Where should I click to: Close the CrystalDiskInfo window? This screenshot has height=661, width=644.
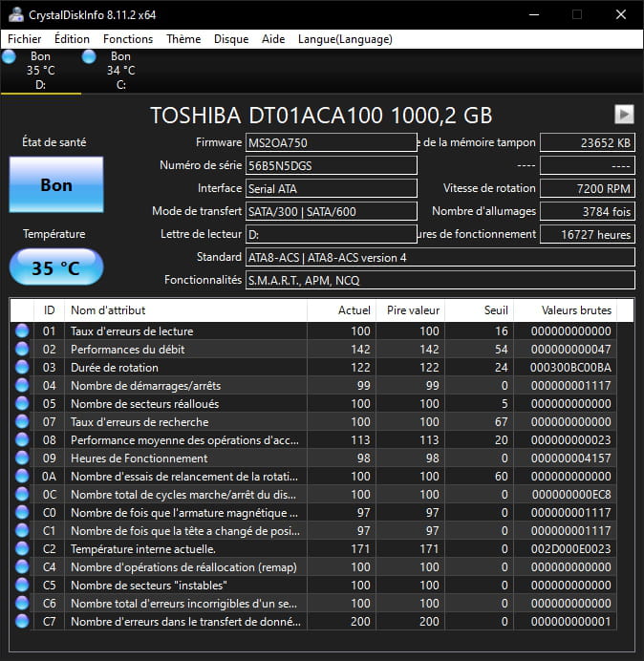click(x=621, y=14)
